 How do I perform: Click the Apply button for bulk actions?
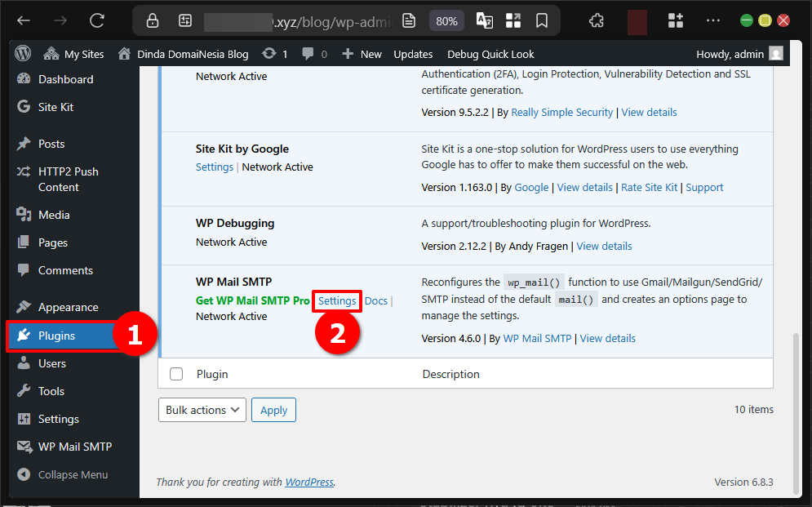coord(273,409)
